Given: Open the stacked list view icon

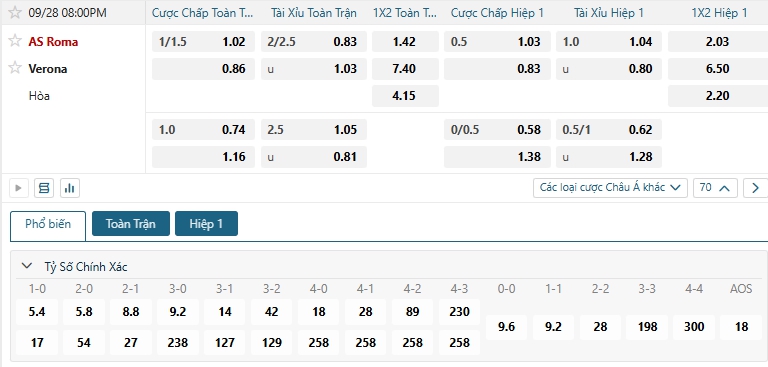Looking at the screenshot, I should click(44, 188).
